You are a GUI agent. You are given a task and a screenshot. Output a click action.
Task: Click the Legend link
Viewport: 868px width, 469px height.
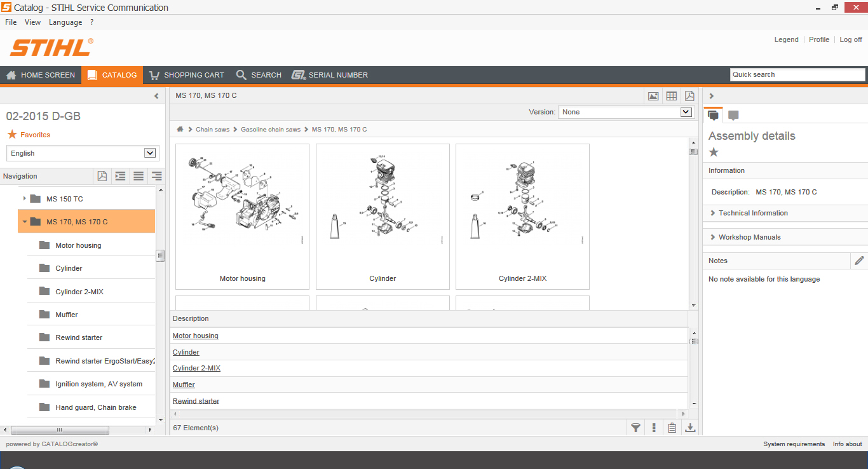click(x=786, y=39)
